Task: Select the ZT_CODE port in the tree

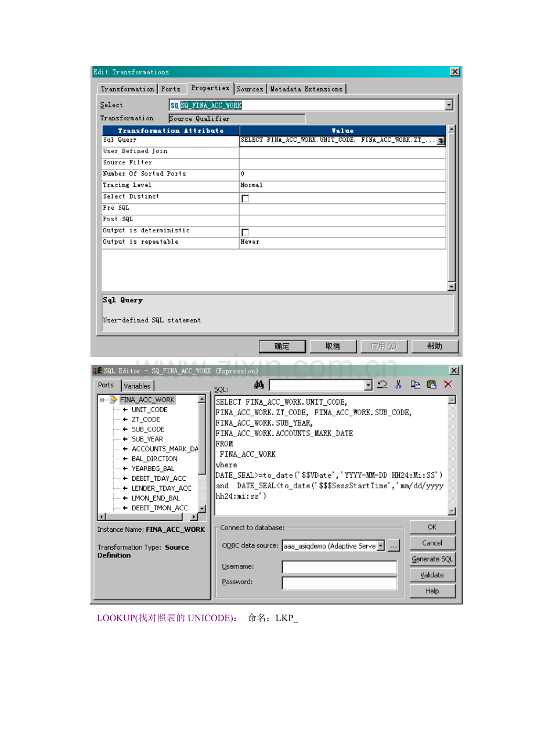Action: (146, 419)
